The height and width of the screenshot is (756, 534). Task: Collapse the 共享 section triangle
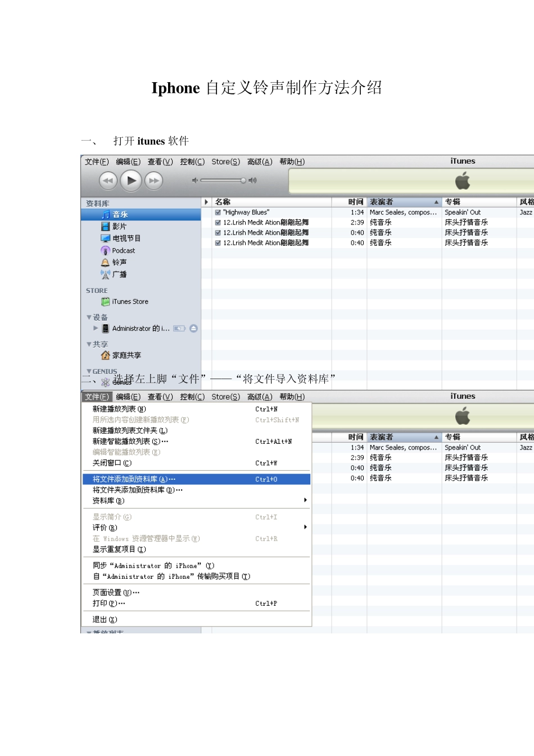[89, 344]
